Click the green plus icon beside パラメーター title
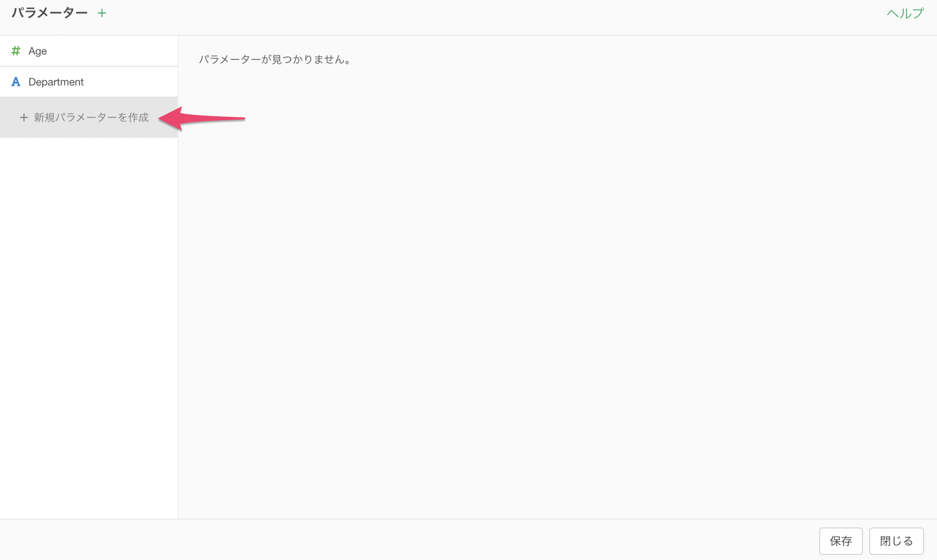The width and height of the screenshot is (937, 560). click(x=102, y=13)
